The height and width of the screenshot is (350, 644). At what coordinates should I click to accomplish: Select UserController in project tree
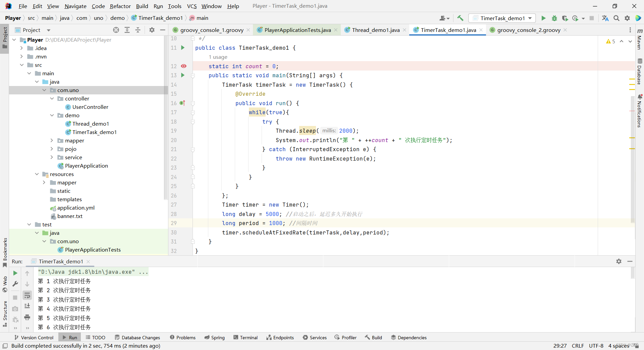tap(90, 107)
